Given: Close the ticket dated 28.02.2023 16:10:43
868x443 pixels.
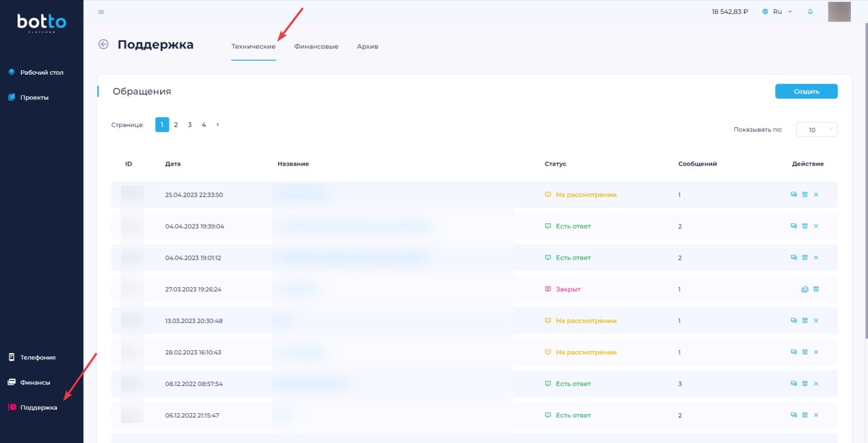Looking at the screenshot, I should tap(816, 353).
